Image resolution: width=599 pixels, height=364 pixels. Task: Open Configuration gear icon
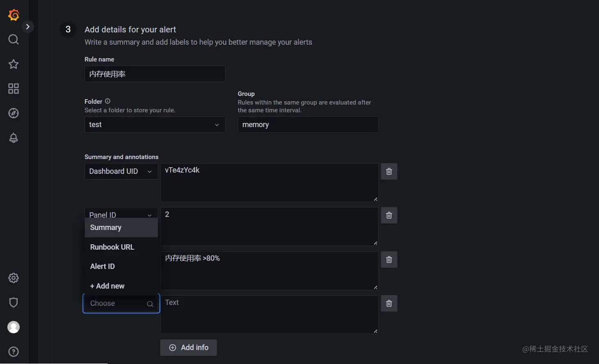14,278
